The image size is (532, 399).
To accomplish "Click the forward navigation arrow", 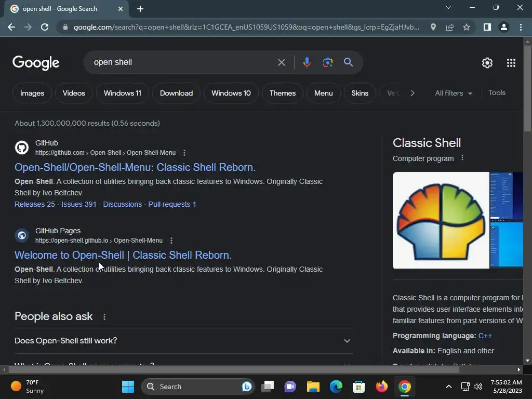I will coord(28,27).
